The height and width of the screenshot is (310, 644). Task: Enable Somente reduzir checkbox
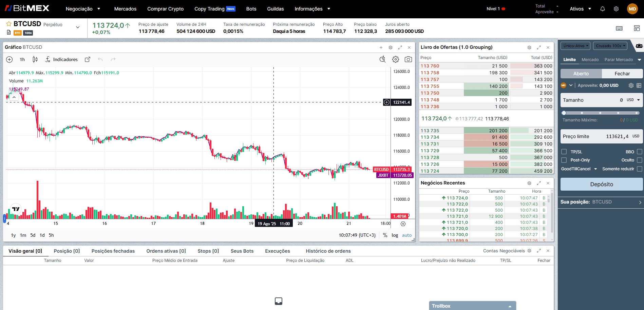click(x=640, y=169)
